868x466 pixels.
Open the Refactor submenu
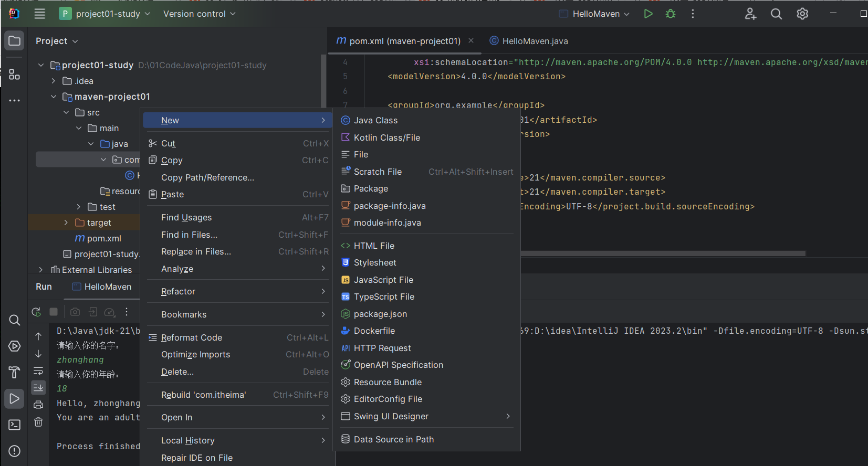[238, 291]
